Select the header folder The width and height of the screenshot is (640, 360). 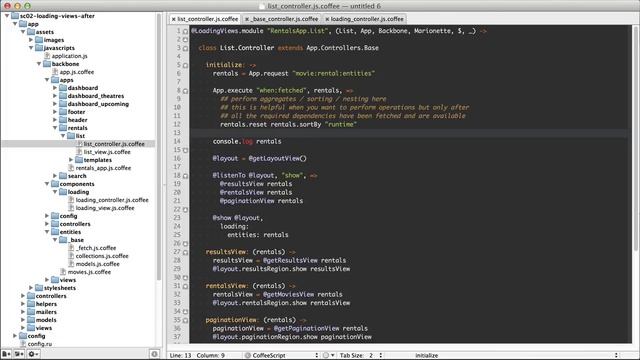(x=78, y=120)
